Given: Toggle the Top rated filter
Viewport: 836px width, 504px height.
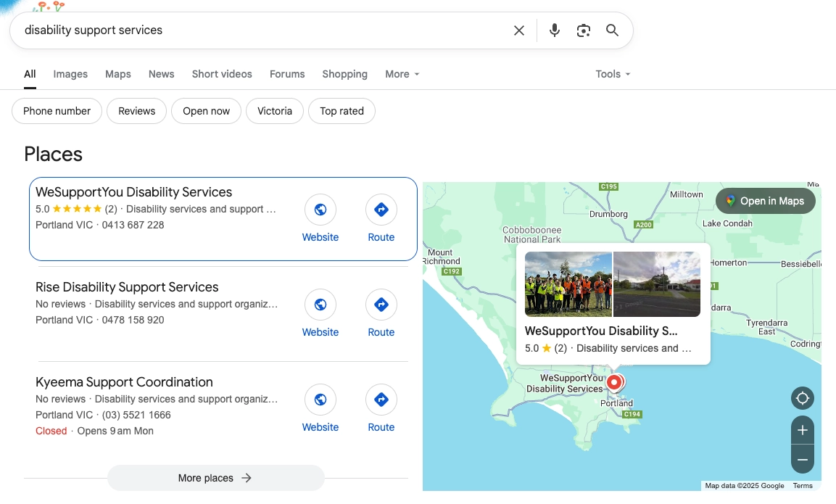Looking at the screenshot, I should [x=342, y=111].
